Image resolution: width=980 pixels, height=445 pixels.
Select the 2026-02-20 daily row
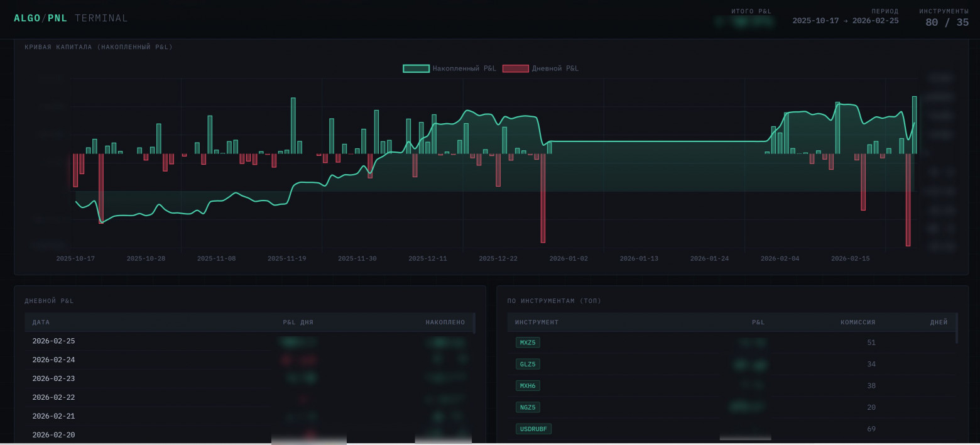249,435
